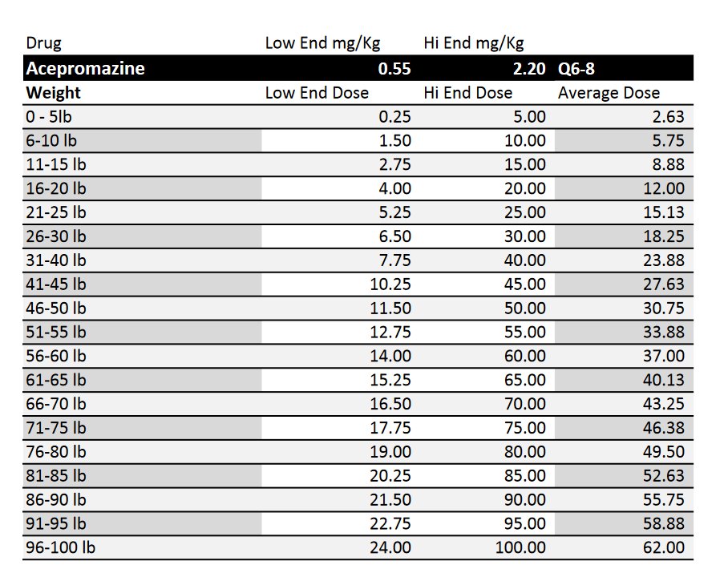Select the 16-20 lb weight cell
This screenshot has height=581, width=728.
tap(56, 188)
